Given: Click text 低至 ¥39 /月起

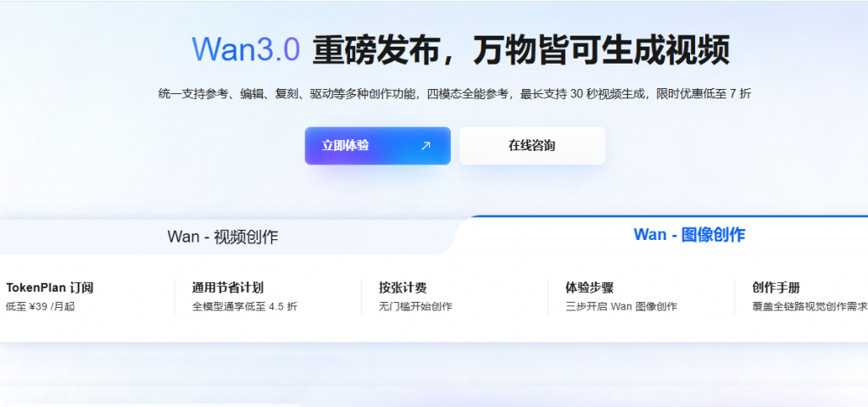Looking at the screenshot, I should tap(40, 307).
